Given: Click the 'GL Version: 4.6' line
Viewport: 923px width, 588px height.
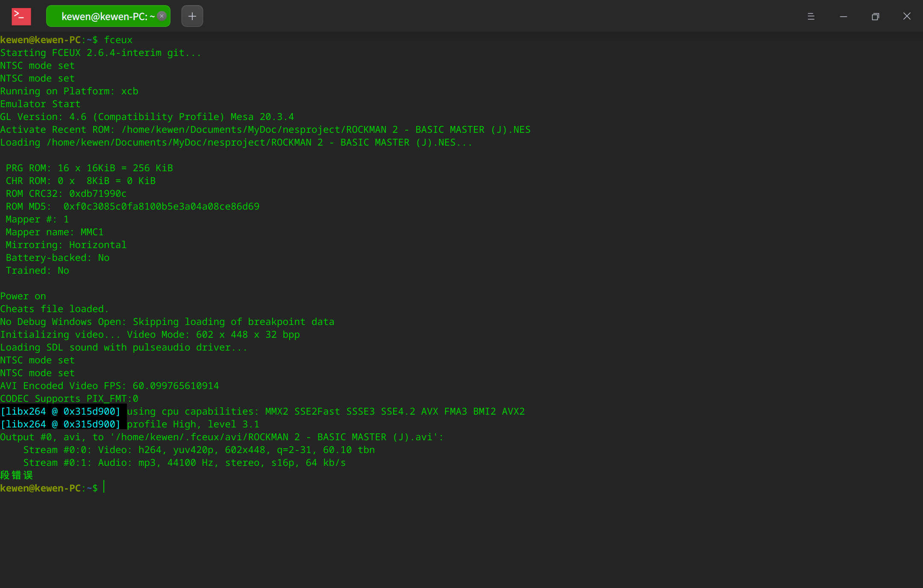Looking at the screenshot, I should 147,117.
